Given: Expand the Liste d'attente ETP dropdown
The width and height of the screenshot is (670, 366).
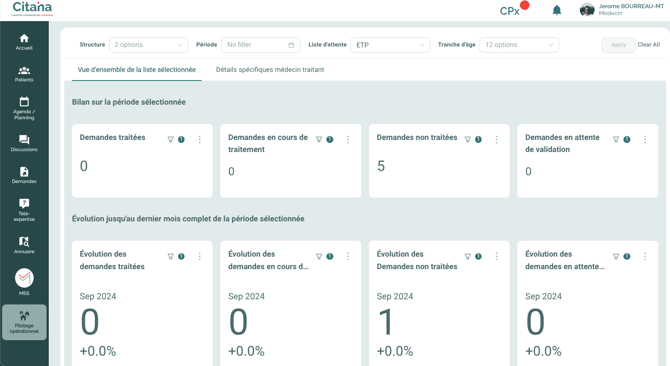Looking at the screenshot, I should tap(390, 45).
